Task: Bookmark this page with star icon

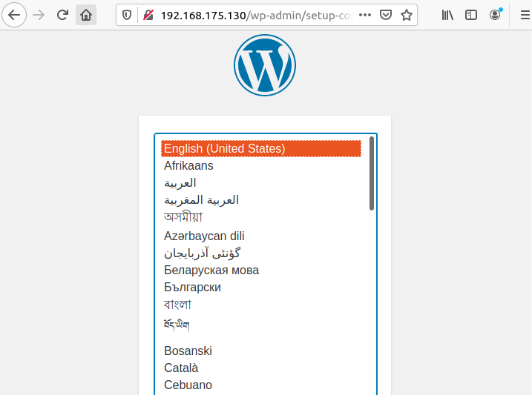Action: [x=406, y=15]
